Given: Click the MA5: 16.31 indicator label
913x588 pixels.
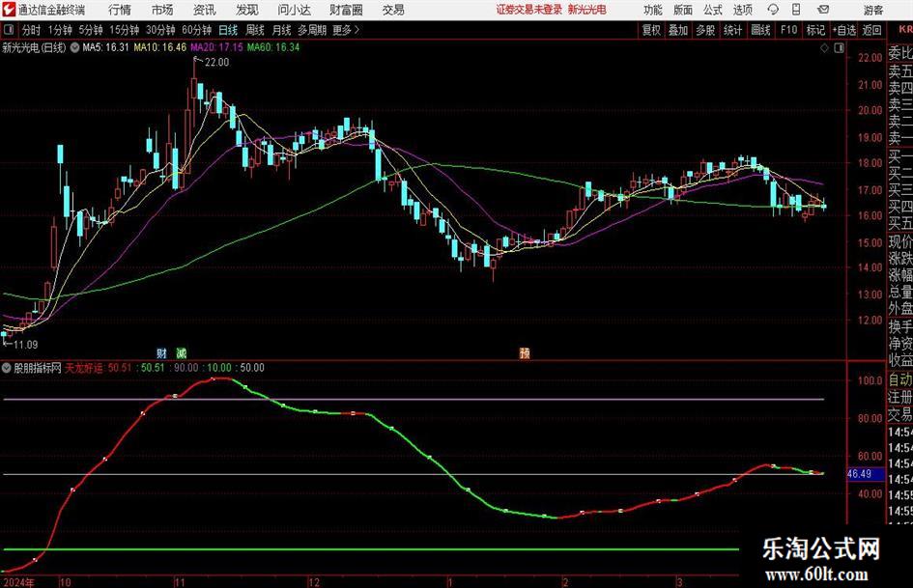Looking at the screenshot, I should 105,47.
